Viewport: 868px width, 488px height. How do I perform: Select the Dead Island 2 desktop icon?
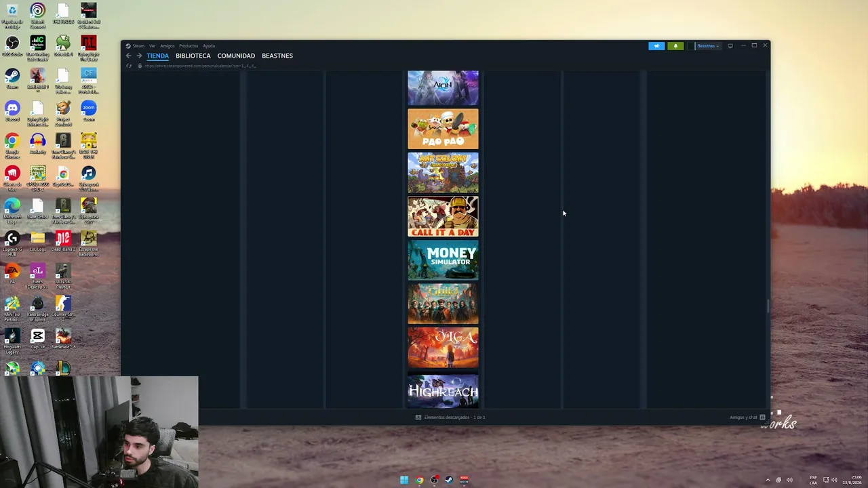coord(63,242)
